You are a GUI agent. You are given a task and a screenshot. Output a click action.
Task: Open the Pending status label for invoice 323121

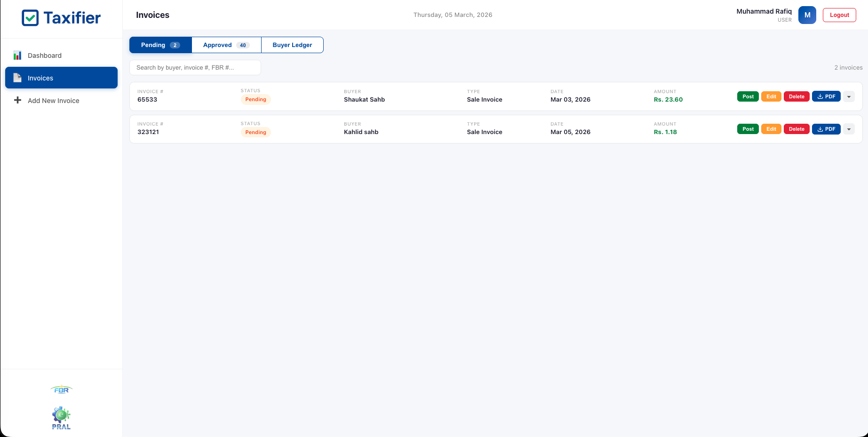click(x=255, y=132)
